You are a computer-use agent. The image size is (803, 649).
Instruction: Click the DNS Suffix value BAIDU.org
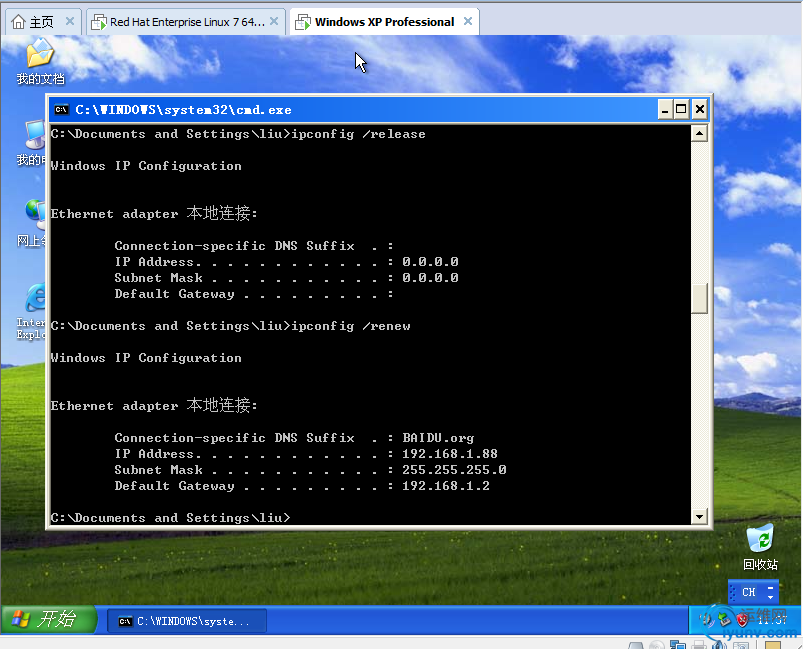coord(438,438)
